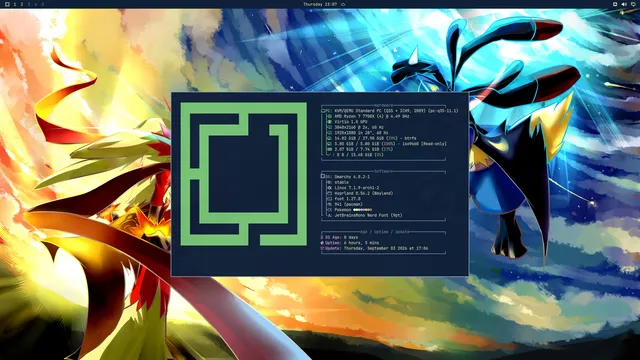Click the disk icon before iso9660 line
Viewport: 640px width, 360px height.
(x=329, y=144)
